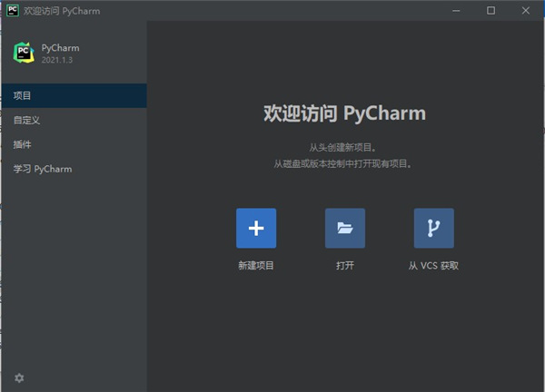Click the 从头创建新项目 text line
This screenshot has height=392, width=545.
pyautogui.click(x=342, y=148)
